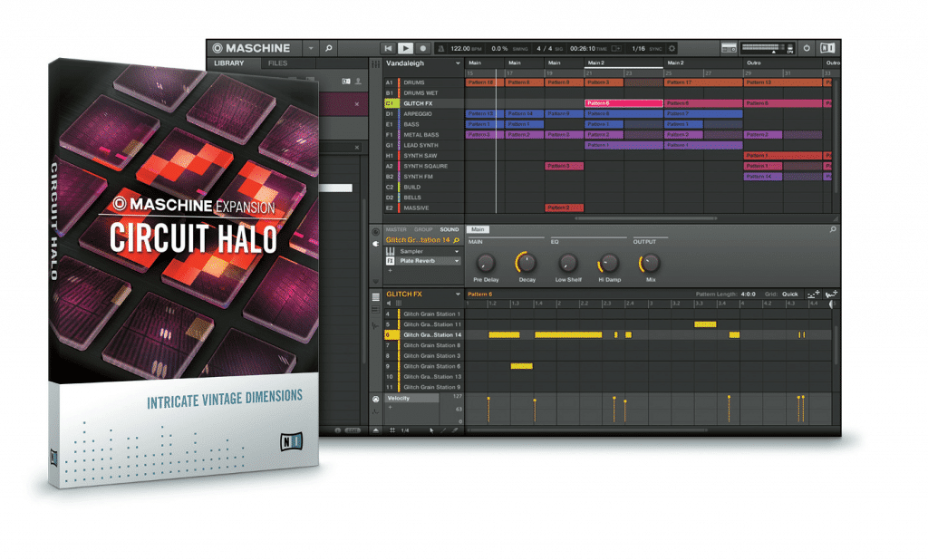Choose the pointer select tool in editor footer
928x560 pixels.
point(431,430)
